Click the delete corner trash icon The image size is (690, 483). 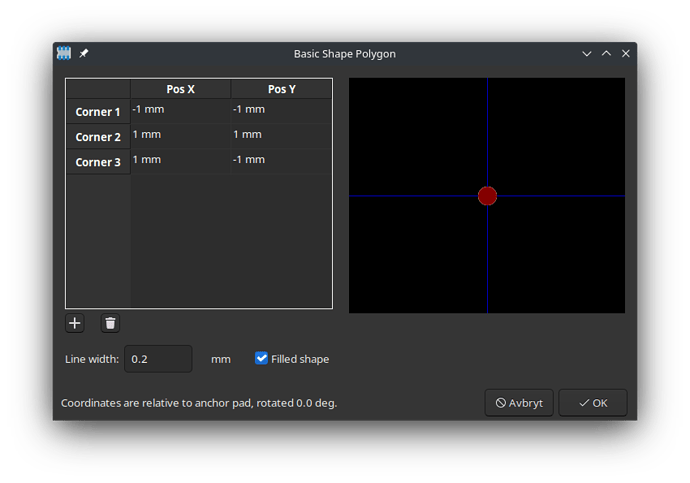pos(110,323)
